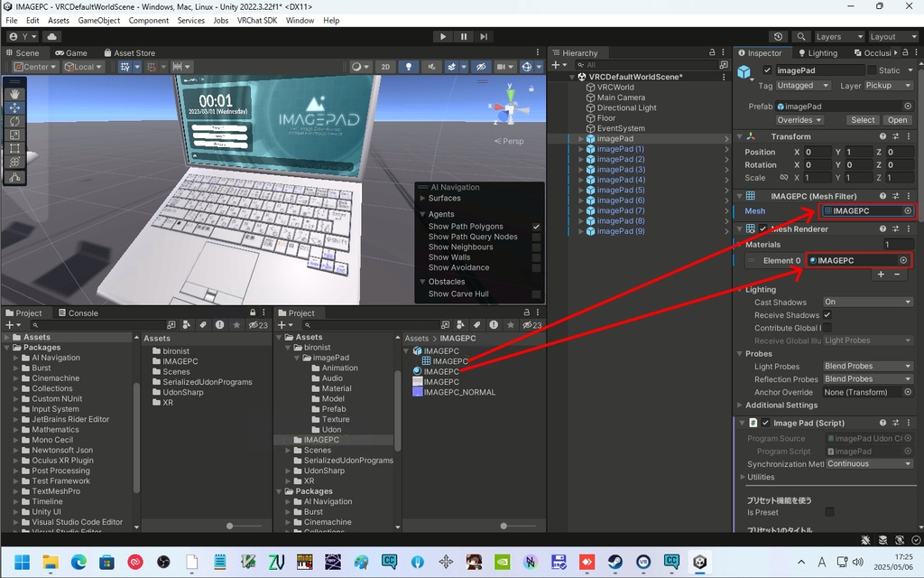Click the favorites star in left Project panel

[x=236, y=325]
